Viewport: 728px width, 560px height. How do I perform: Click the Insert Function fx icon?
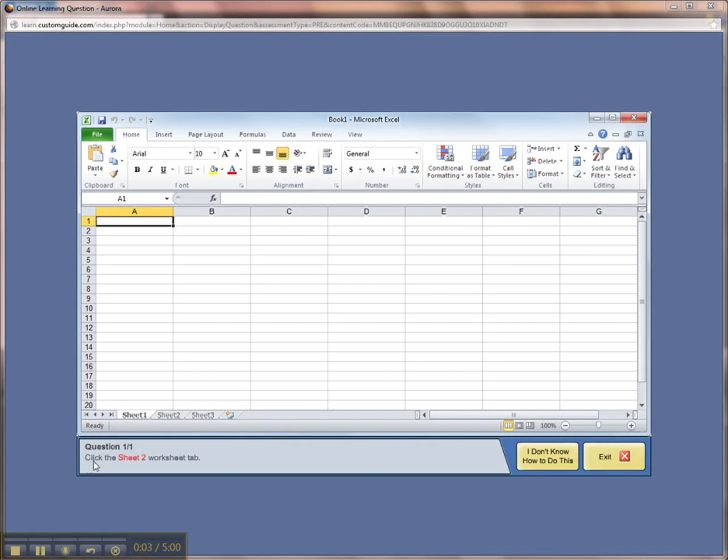213,198
